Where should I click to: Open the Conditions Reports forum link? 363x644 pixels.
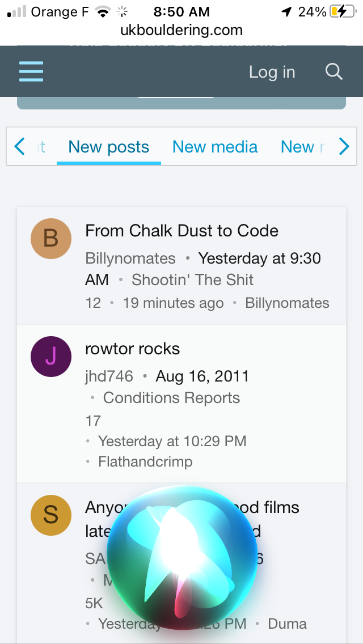click(x=171, y=398)
